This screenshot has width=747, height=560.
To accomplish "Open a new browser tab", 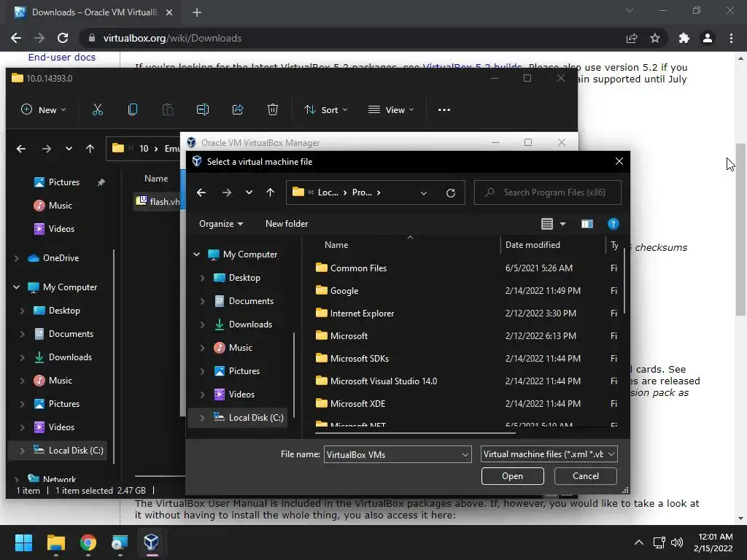I will pos(197,12).
